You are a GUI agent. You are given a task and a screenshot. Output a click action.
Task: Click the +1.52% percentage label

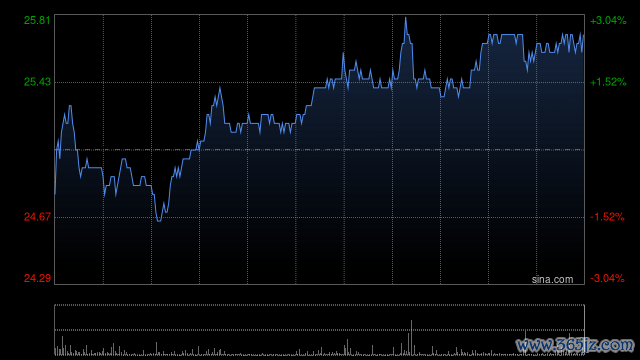click(x=608, y=82)
